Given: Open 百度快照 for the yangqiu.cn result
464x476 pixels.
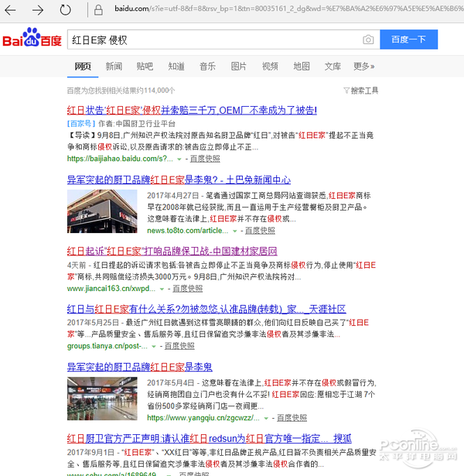Looking at the screenshot, I should (x=292, y=418).
